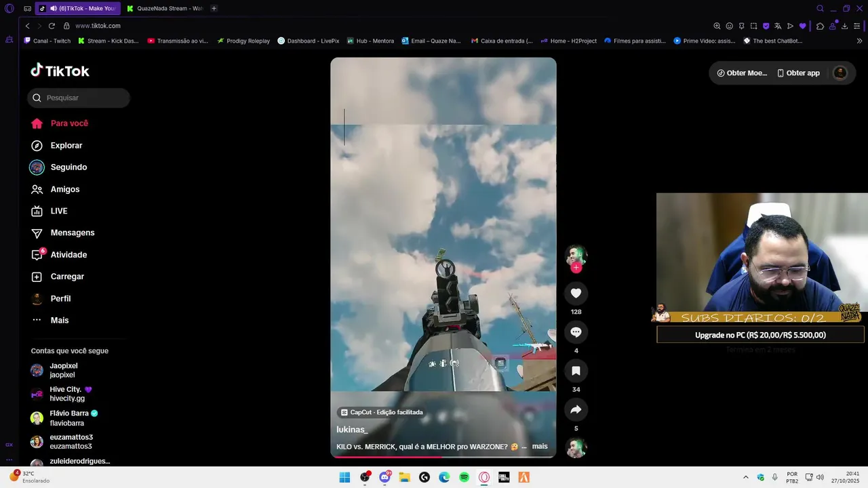Viewport: 868px width, 488px height.
Task: Open the Jaopixel followed account
Action: (x=54, y=370)
